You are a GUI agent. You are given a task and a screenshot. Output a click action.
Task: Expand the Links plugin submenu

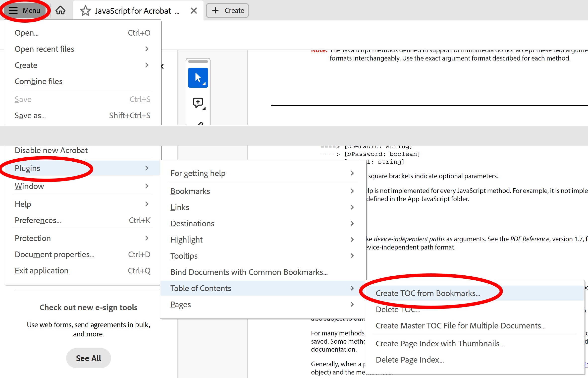point(263,207)
